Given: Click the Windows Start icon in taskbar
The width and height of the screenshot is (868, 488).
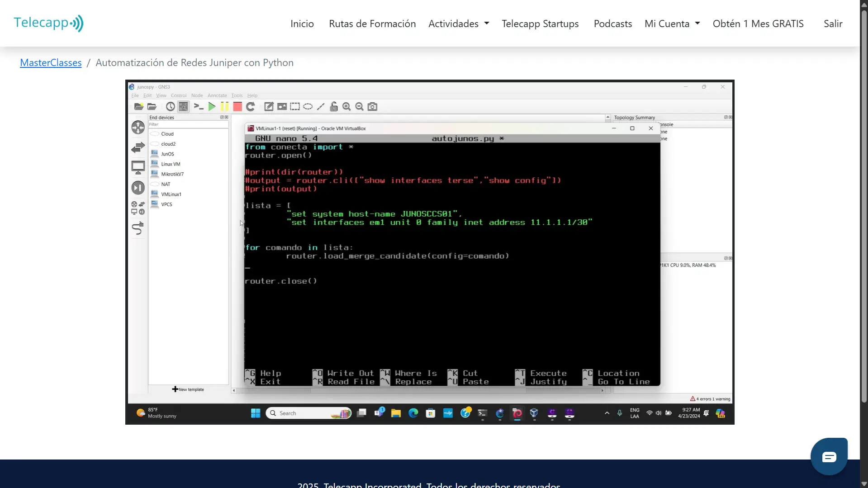Looking at the screenshot, I should [256, 413].
